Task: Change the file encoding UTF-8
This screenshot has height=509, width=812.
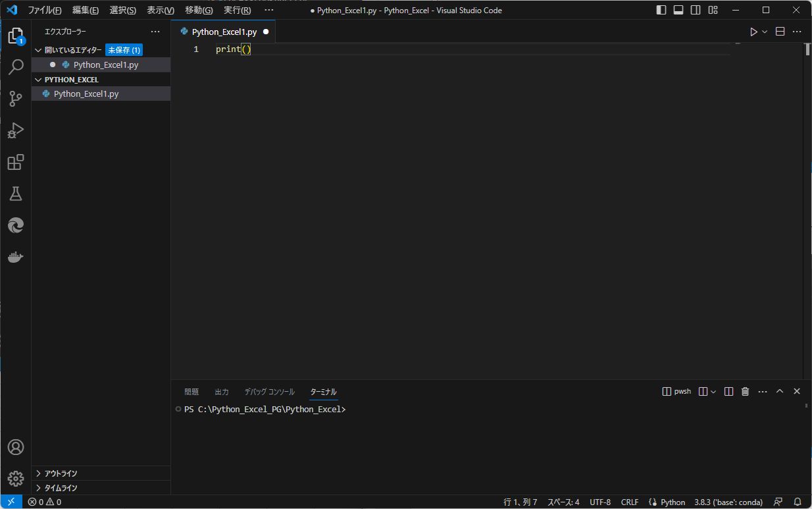Action: [600, 502]
